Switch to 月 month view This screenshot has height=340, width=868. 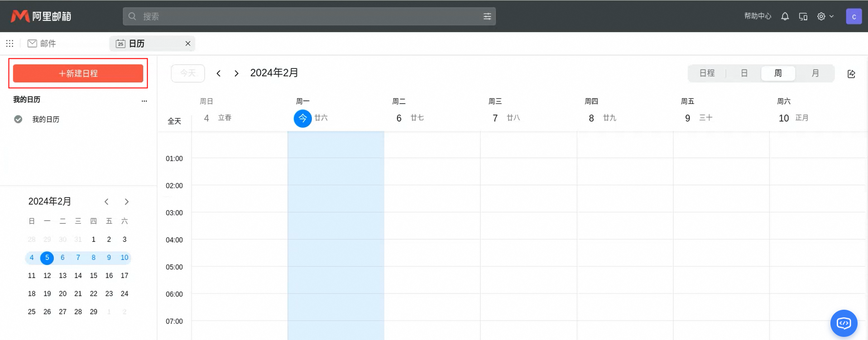click(815, 73)
